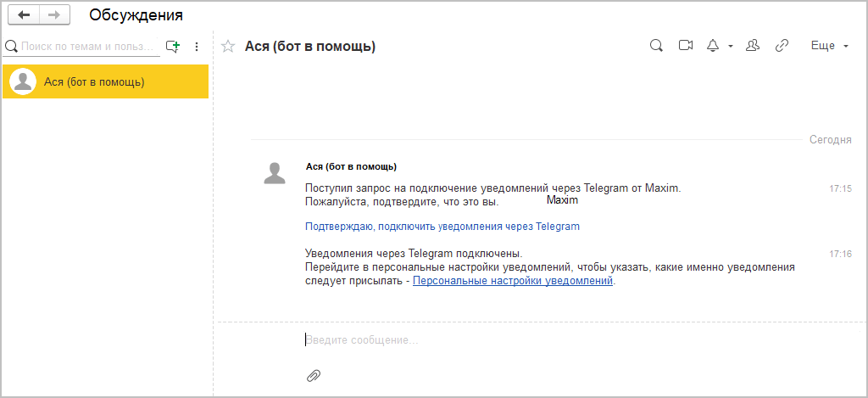Screen dimensions: 868x398
Task: Click the notifications bell icon
Action: (x=712, y=46)
